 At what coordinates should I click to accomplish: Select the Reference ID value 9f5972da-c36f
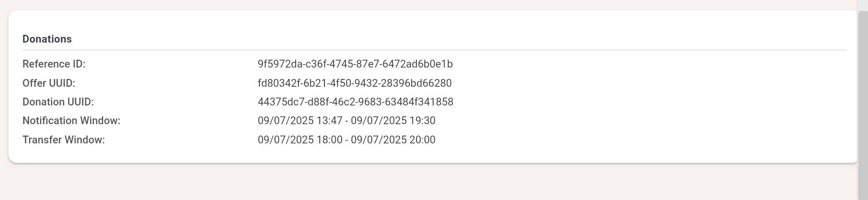355,64
